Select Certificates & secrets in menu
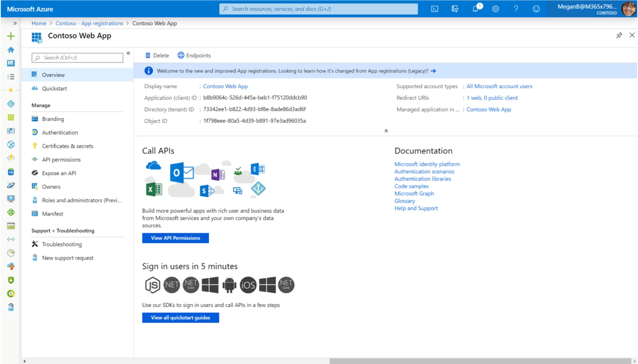Screen dimensions: 638x364 [x=67, y=146]
